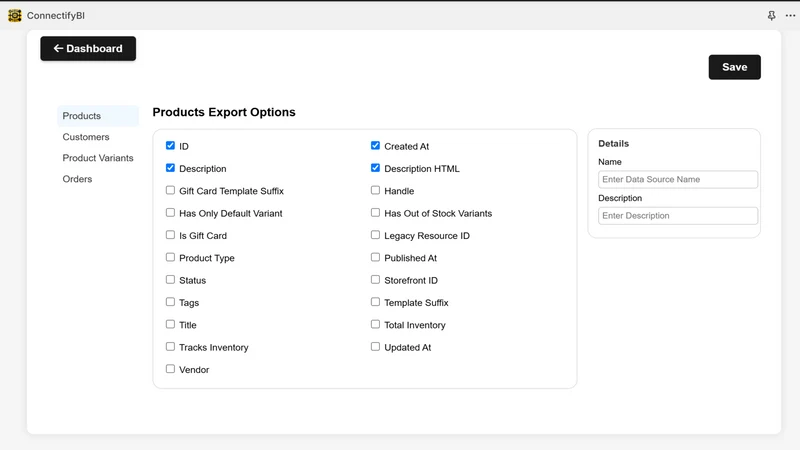This screenshot has height=450, width=800.
Task: Click the Products Export Options heading
Action: (x=224, y=112)
